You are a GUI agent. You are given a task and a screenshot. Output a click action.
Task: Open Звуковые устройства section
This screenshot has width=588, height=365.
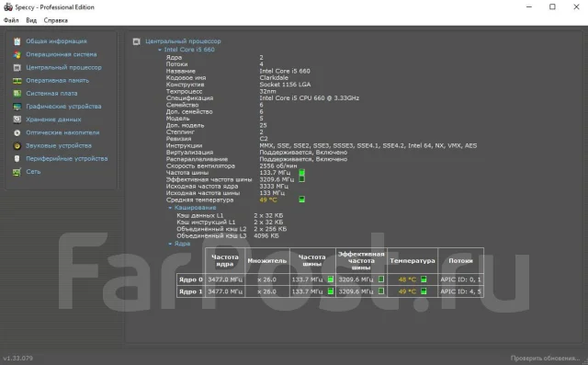click(59, 145)
